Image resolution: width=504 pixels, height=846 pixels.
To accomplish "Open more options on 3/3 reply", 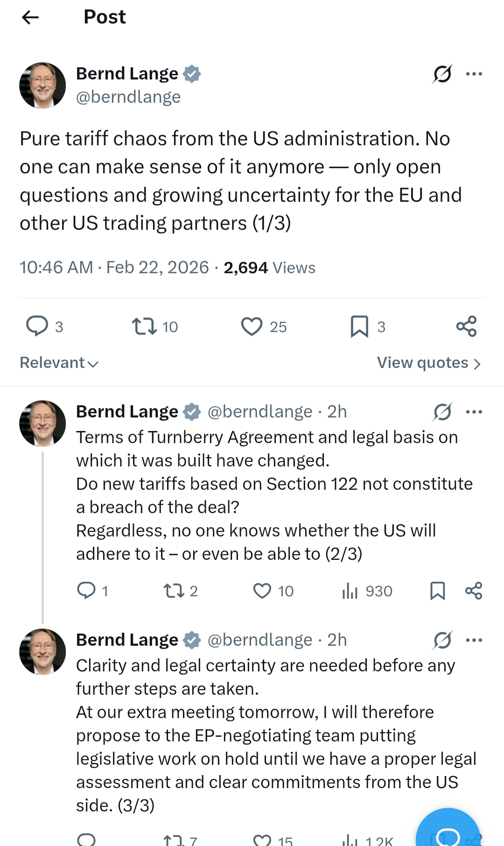I will point(474,640).
